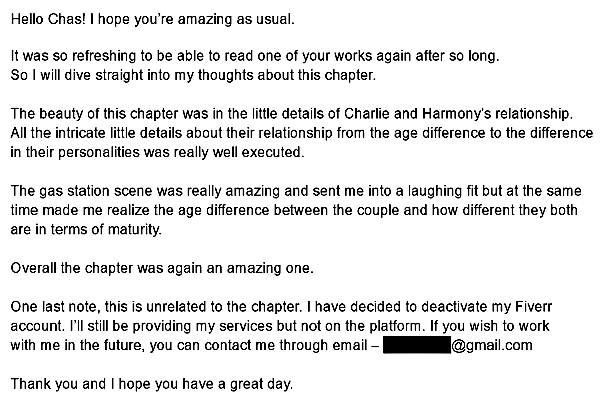Click the words "really well executed"

(238, 152)
